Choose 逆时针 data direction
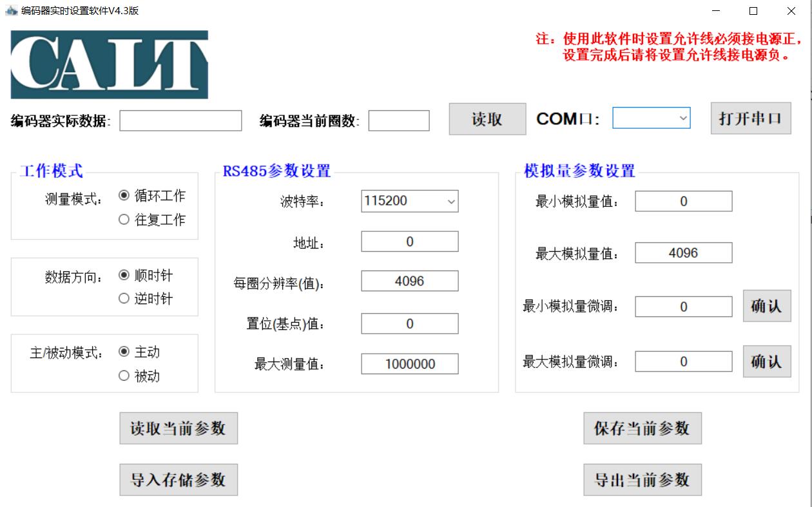 [x=124, y=299]
